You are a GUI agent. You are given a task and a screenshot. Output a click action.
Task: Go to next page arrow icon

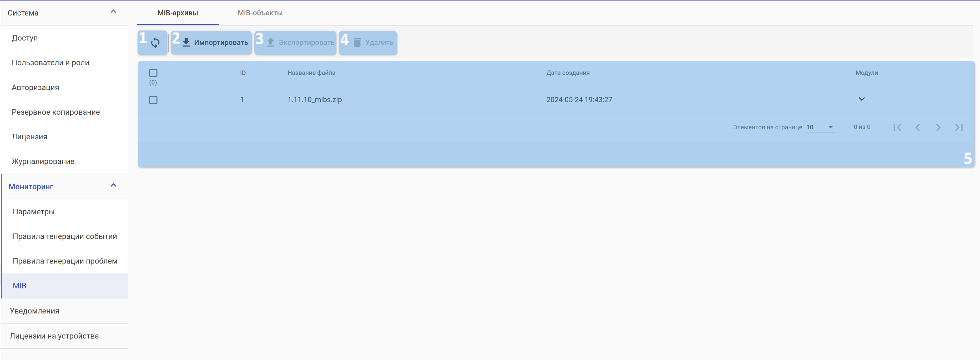(938, 128)
